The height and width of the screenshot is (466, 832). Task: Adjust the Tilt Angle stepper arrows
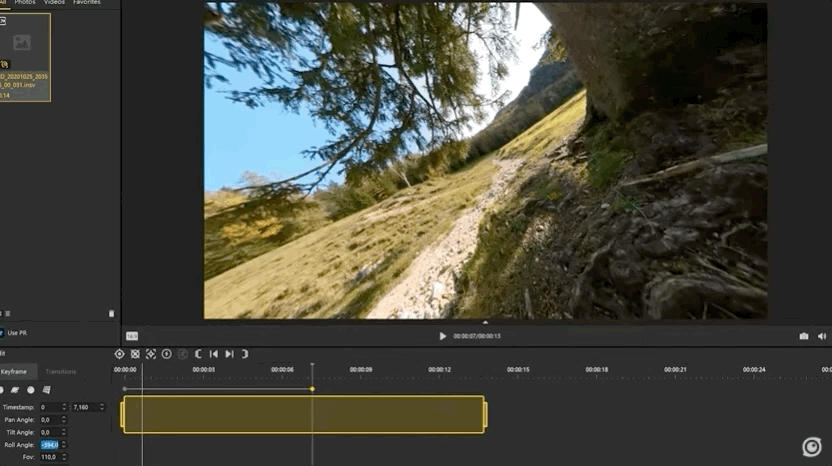pos(64,432)
